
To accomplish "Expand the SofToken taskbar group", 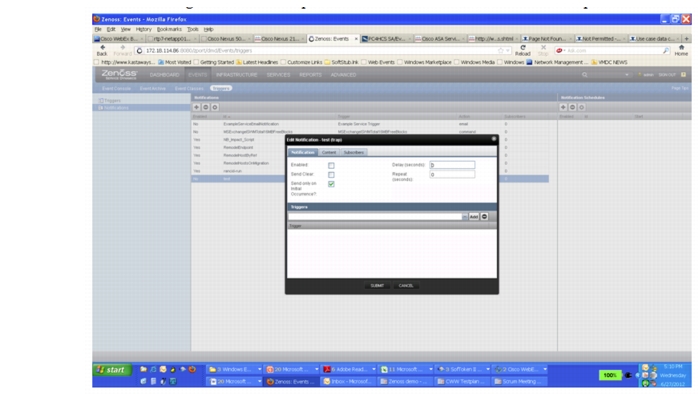I will point(487,369).
